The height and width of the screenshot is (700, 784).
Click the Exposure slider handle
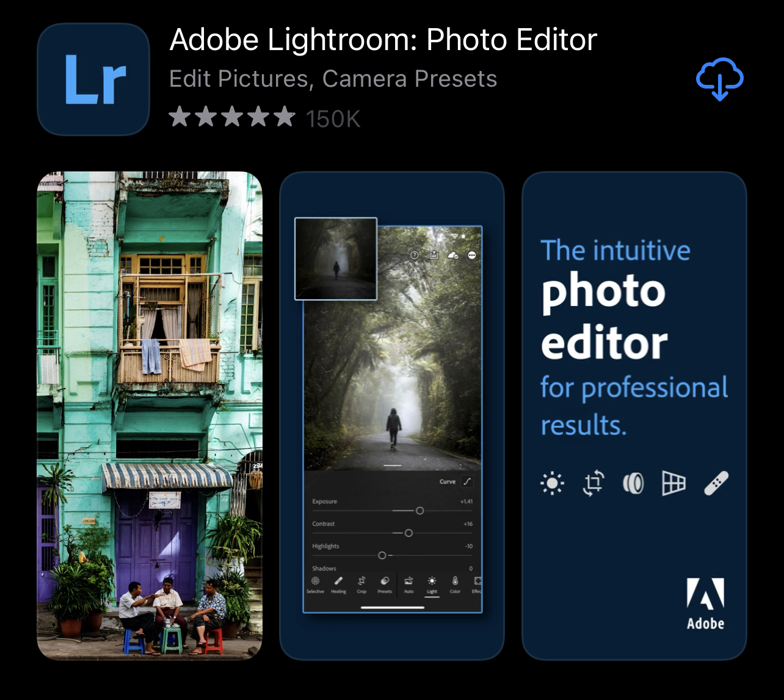[419, 511]
